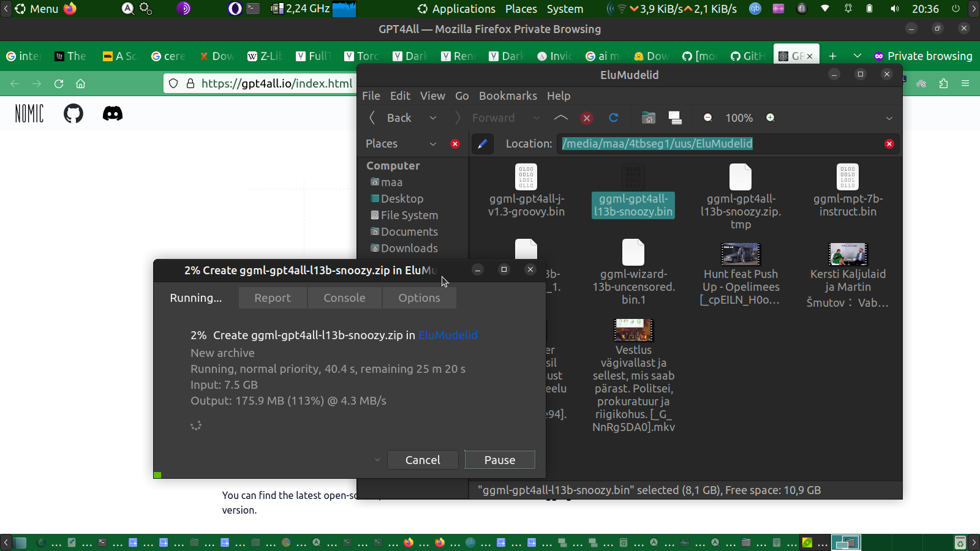Open the File menu in EluMudelid window
This screenshot has height=551, width=980.
point(371,96)
